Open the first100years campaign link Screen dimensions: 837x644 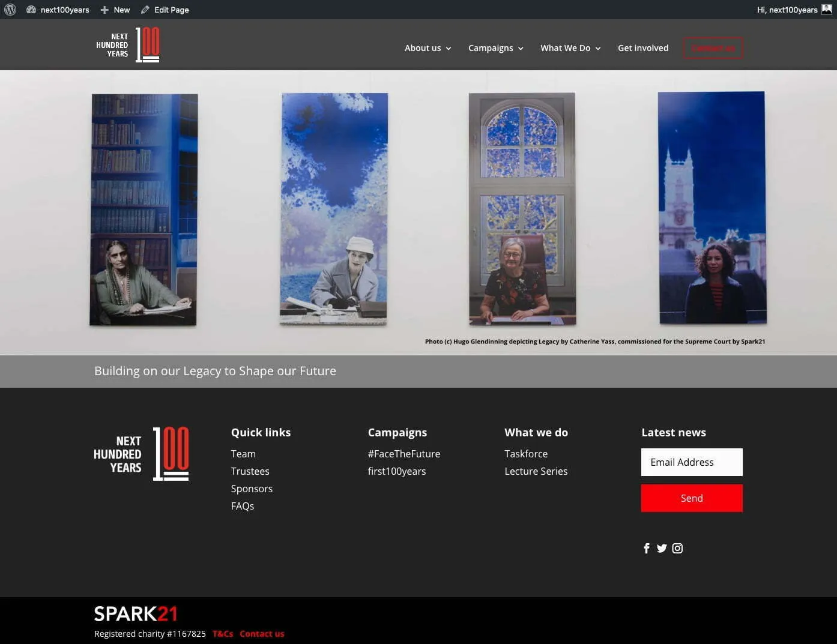(397, 471)
